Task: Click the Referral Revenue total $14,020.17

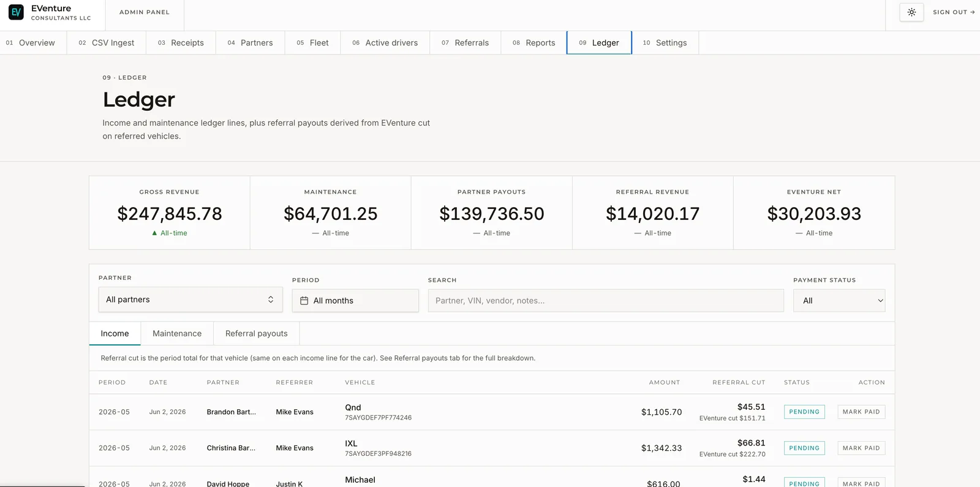Action: point(653,214)
